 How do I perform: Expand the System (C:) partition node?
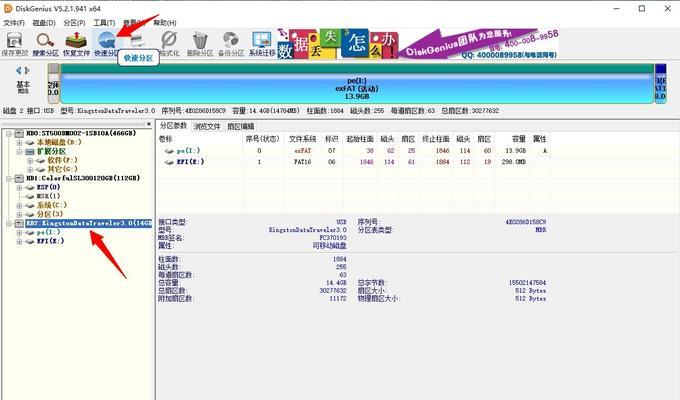(x=19, y=205)
